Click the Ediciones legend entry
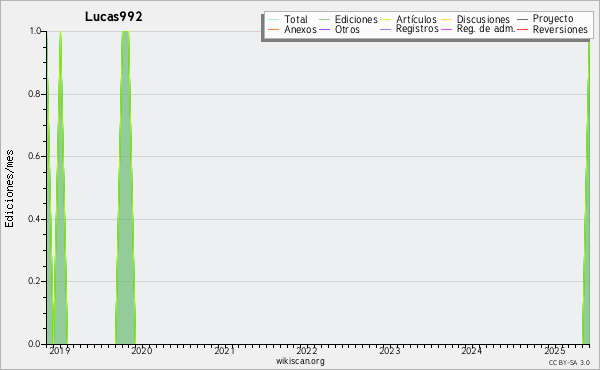This screenshot has width=600, height=370. click(x=348, y=19)
